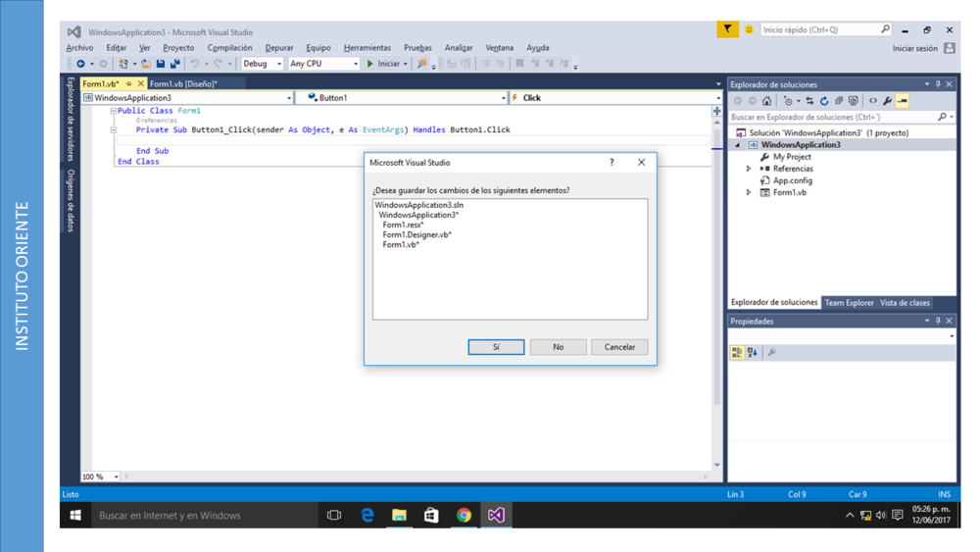Toggle the Preview Selected Items button in solution explorer

pos(903,101)
